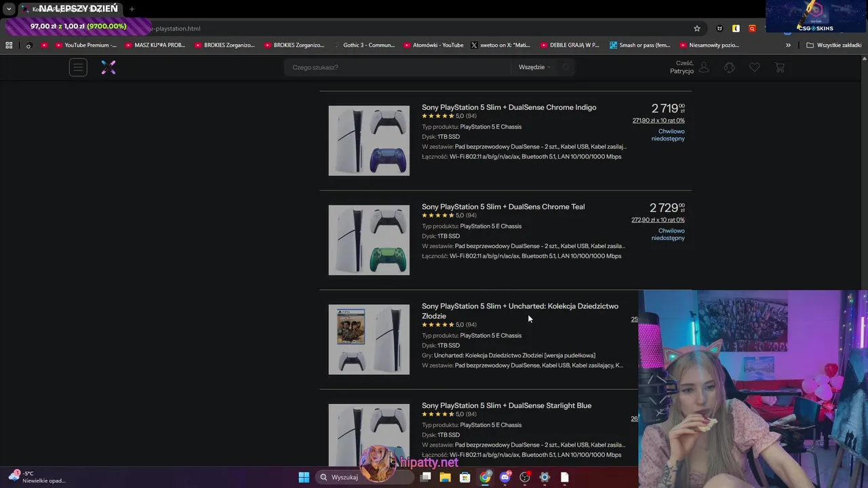Viewport: 868px width, 488px height.
Task: Open PS5 Slim + DualSense Starlight Blue title
Action: (507, 405)
